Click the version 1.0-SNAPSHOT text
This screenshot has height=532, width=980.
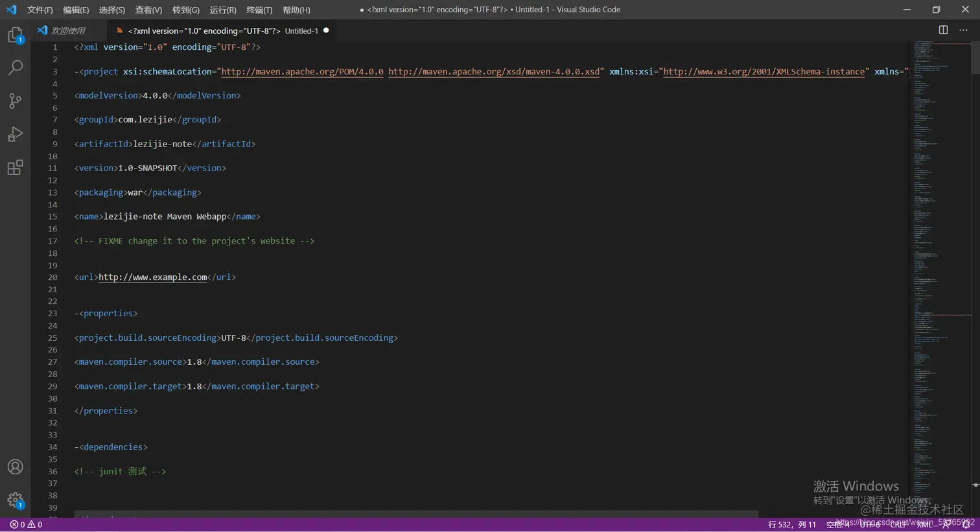coord(150,168)
